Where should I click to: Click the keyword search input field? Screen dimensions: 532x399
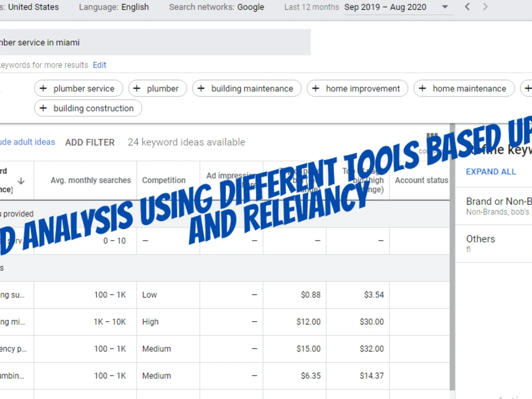point(155,43)
